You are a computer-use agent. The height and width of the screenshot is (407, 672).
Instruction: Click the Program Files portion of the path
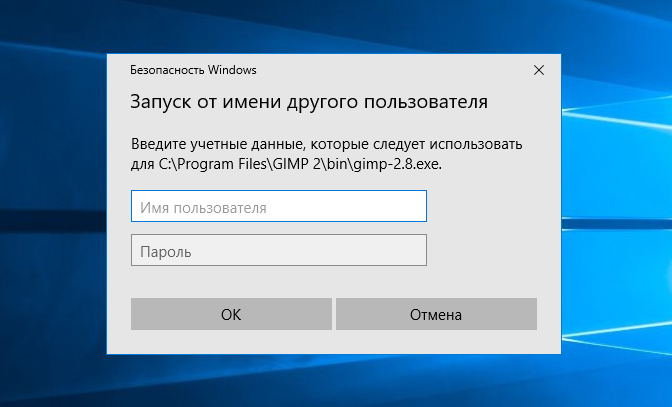tap(222, 165)
